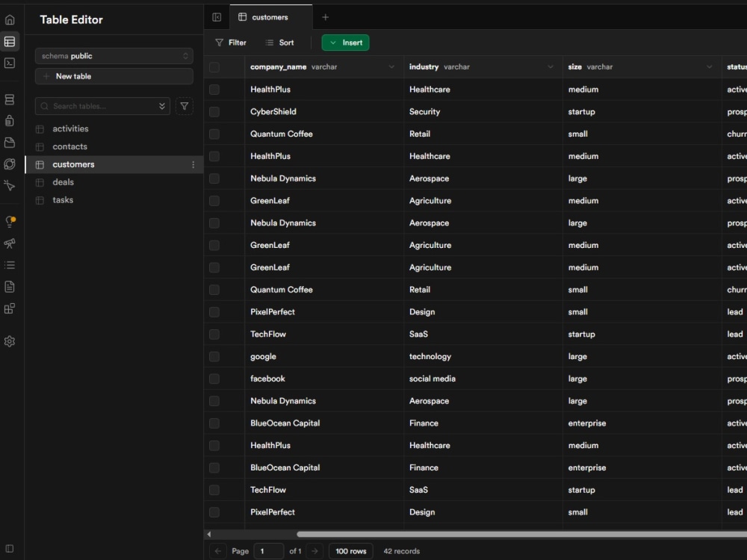Expand the company_name column menu

391,66
